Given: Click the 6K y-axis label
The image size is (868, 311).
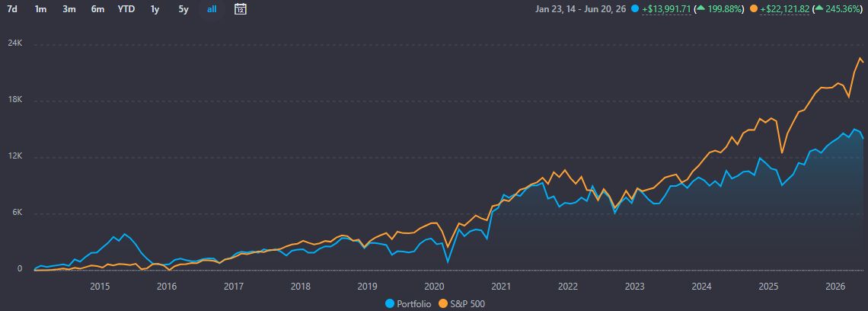Looking at the screenshot, I should [x=17, y=213].
